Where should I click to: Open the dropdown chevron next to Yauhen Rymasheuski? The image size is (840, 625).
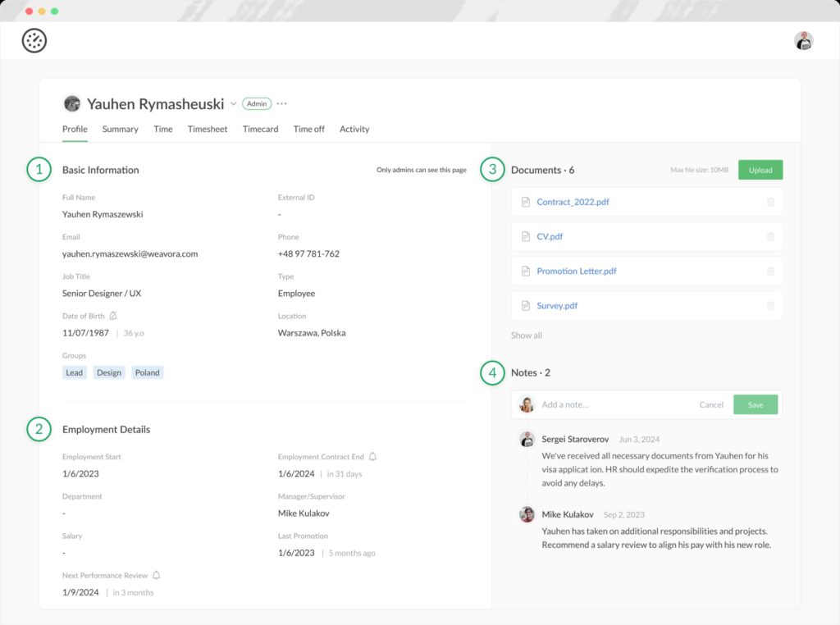[x=234, y=103]
